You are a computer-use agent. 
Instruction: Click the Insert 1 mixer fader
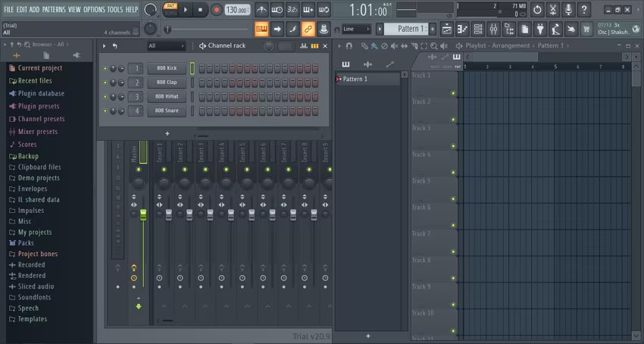pyautogui.click(x=169, y=214)
